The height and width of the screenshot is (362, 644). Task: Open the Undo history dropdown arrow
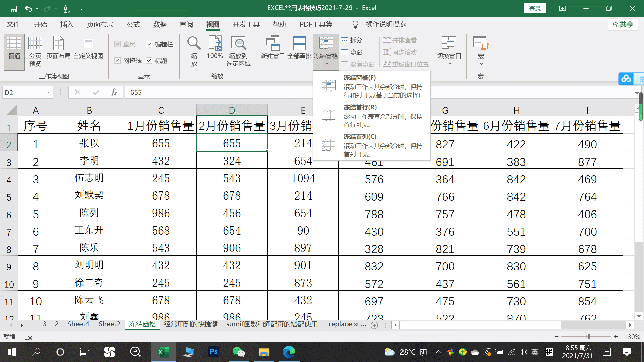(37, 9)
